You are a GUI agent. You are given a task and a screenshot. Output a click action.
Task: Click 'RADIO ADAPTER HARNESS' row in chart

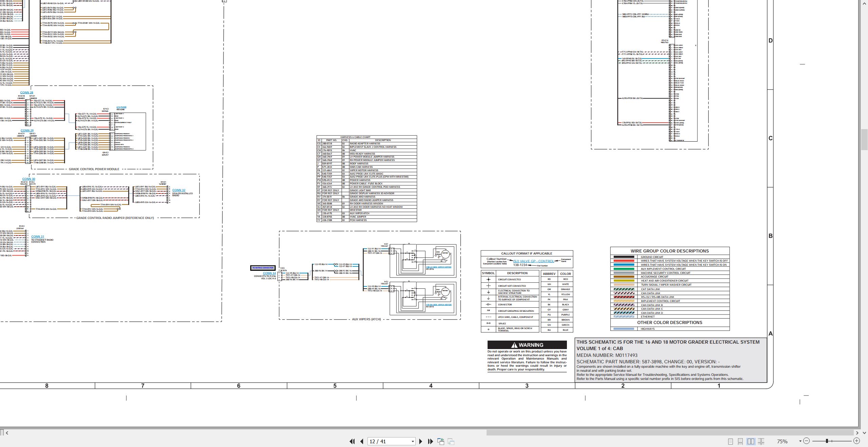tap(367, 144)
